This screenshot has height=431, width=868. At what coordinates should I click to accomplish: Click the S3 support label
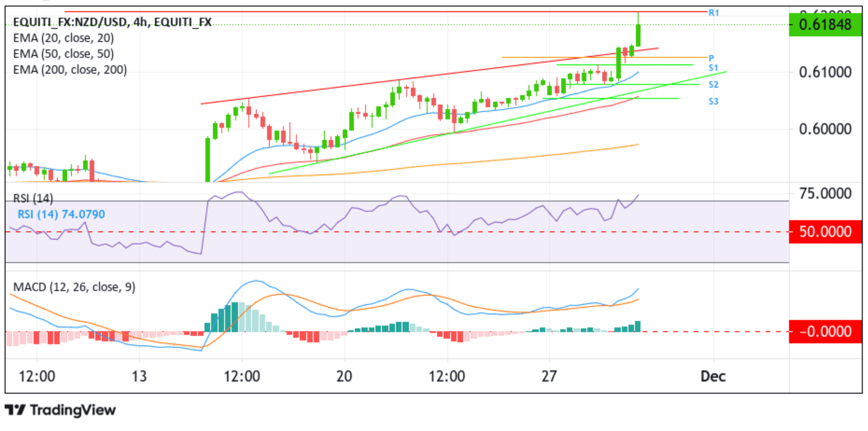(x=714, y=102)
